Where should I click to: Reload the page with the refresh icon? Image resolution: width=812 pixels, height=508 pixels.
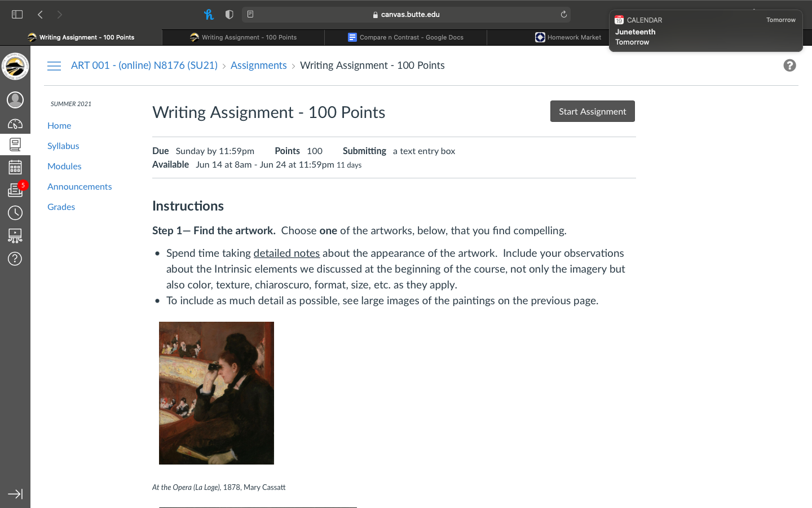click(563, 14)
